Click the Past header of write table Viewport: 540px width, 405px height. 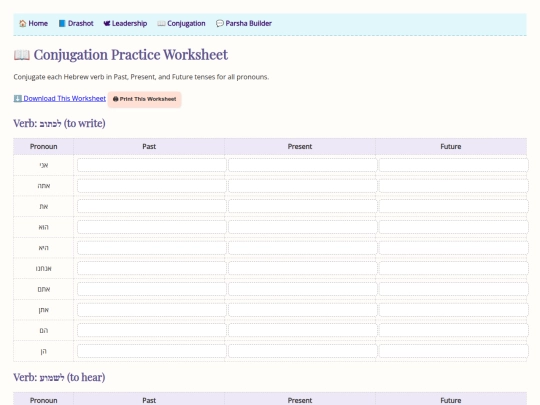click(149, 147)
